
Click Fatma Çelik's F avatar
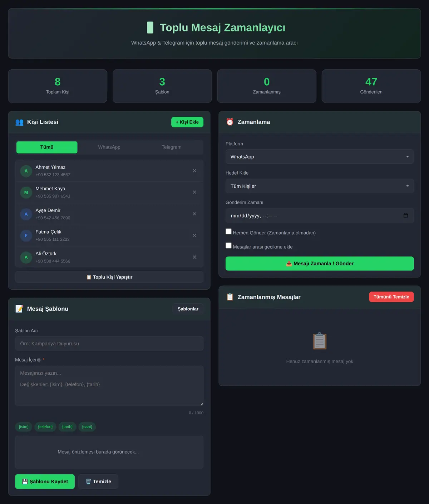[x=26, y=236]
